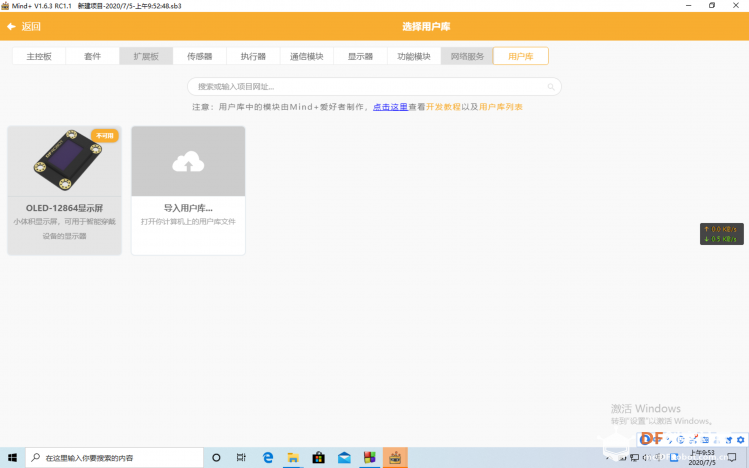The width and height of the screenshot is (749, 468).
Task: Click the 点击这里 hyperlink
Action: pos(390,107)
